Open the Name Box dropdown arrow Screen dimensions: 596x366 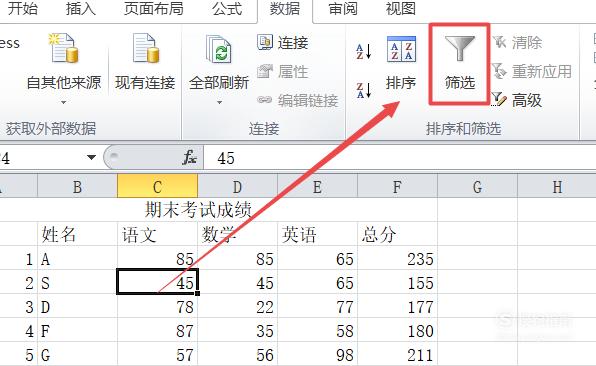pos(91,157)
